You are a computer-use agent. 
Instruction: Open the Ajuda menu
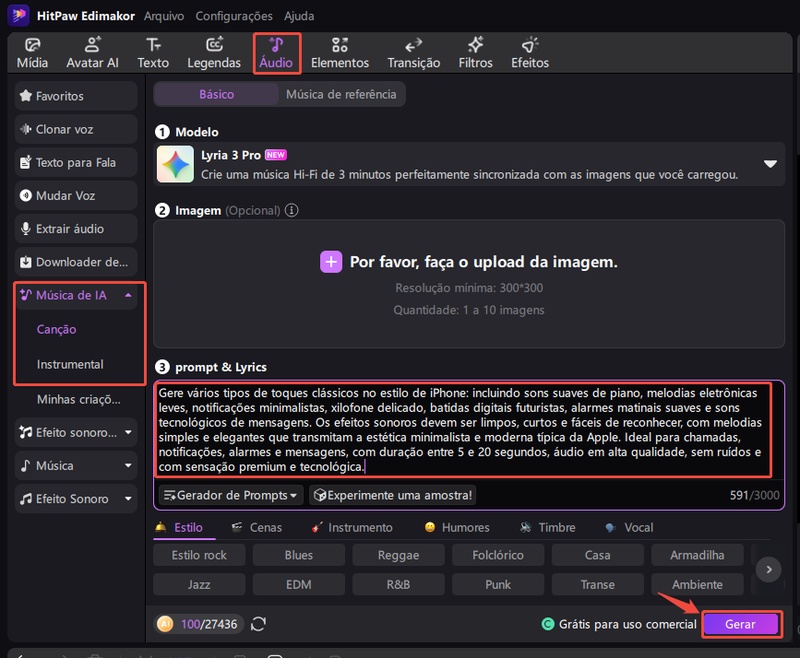coord(299,16)
